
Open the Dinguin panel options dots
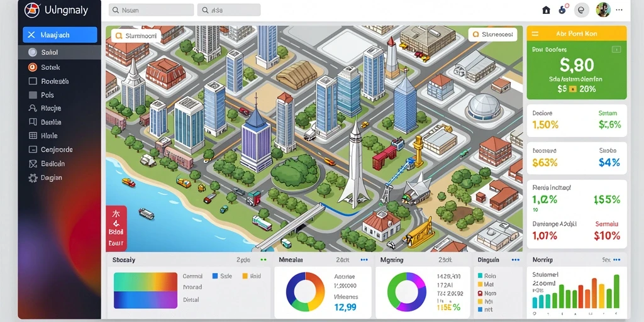(516, 260)
